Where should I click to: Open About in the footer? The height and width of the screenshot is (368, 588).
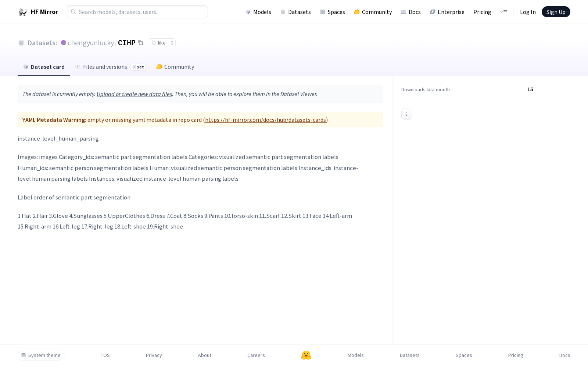(x=205, y=355)
